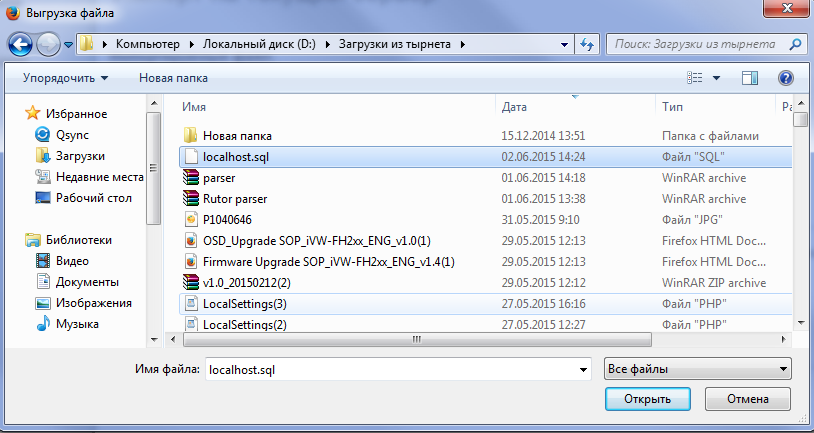Image resolution: width=814 pixels, height=433 pixels.
Task: Click date 02.06.2015 14:24
Action: [x=544, y=157]
